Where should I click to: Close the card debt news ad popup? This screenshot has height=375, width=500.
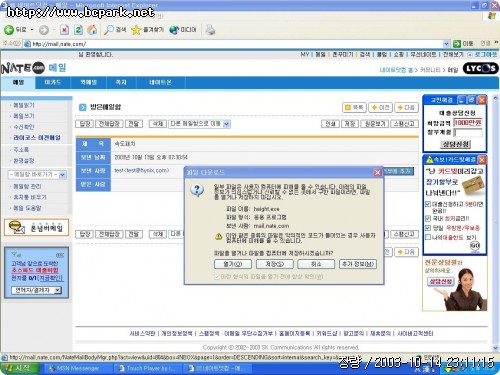[482, 160]
